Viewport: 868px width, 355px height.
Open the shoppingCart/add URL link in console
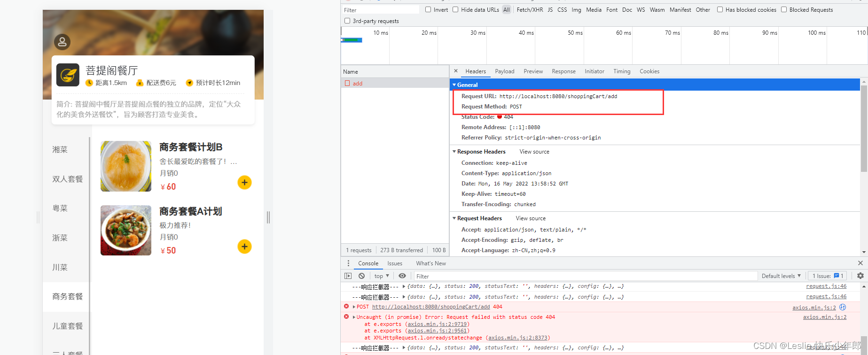coord(431,307)
